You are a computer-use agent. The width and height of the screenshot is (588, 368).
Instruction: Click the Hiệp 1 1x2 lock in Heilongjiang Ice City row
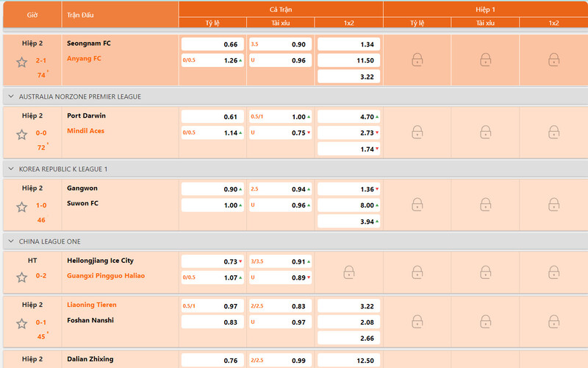pyautogui.click(x=553, y=272)
